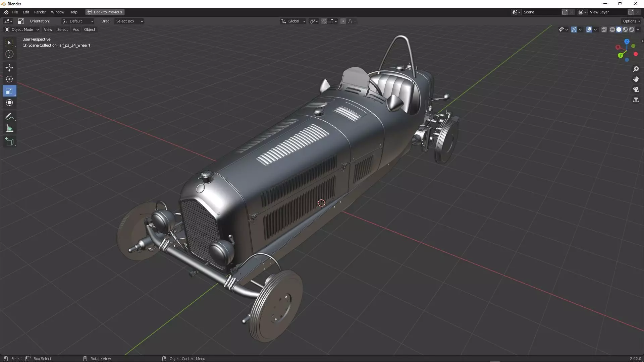The image size is (644, 362).
Task: Select the 3D Cursor tool
Action: pyautogui.click(x=9, y=54)
